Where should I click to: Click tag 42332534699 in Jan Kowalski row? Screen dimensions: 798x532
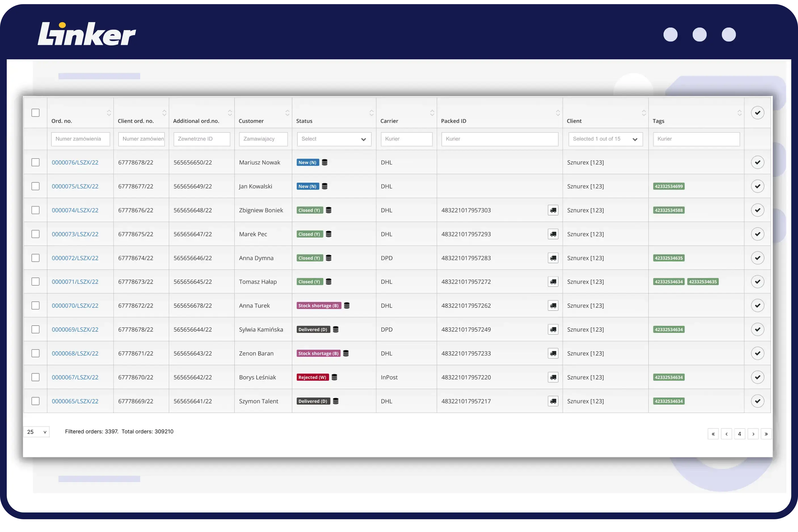click(668, 186)
